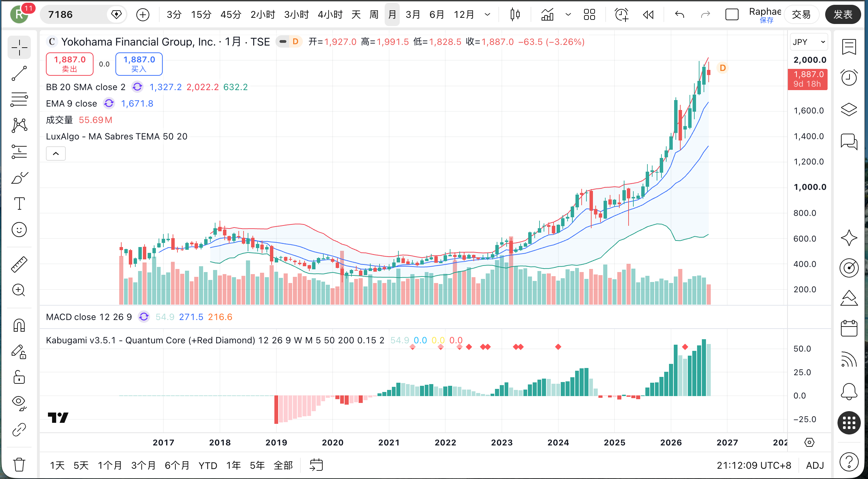Open the chart patterns tool
The image size is (868, 479).
click(19, 125)
